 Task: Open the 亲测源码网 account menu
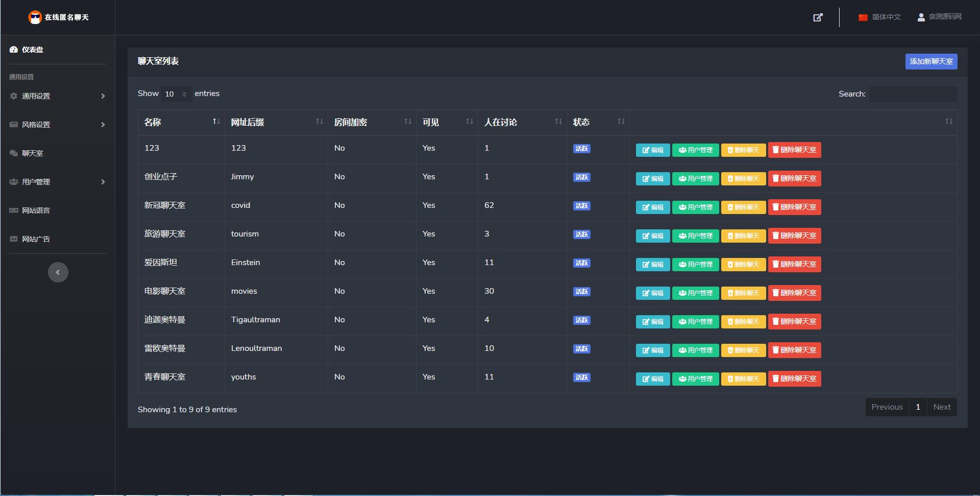click(x=939, y=17)
